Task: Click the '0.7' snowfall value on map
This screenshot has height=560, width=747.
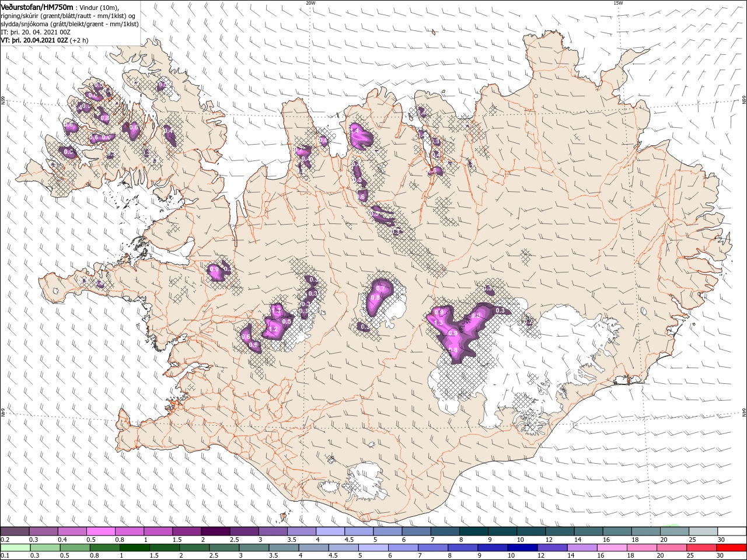Action: click(x=380, y=288)
